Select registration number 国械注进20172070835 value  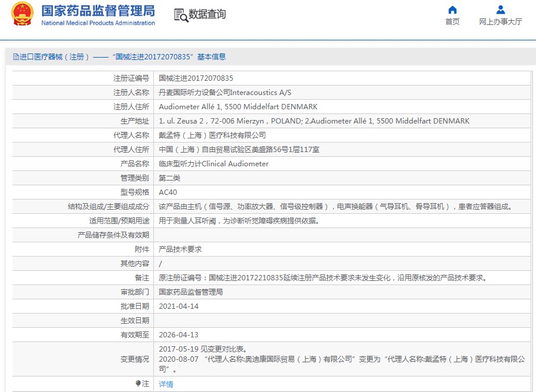pyautogui.click(x=196, y=78)
